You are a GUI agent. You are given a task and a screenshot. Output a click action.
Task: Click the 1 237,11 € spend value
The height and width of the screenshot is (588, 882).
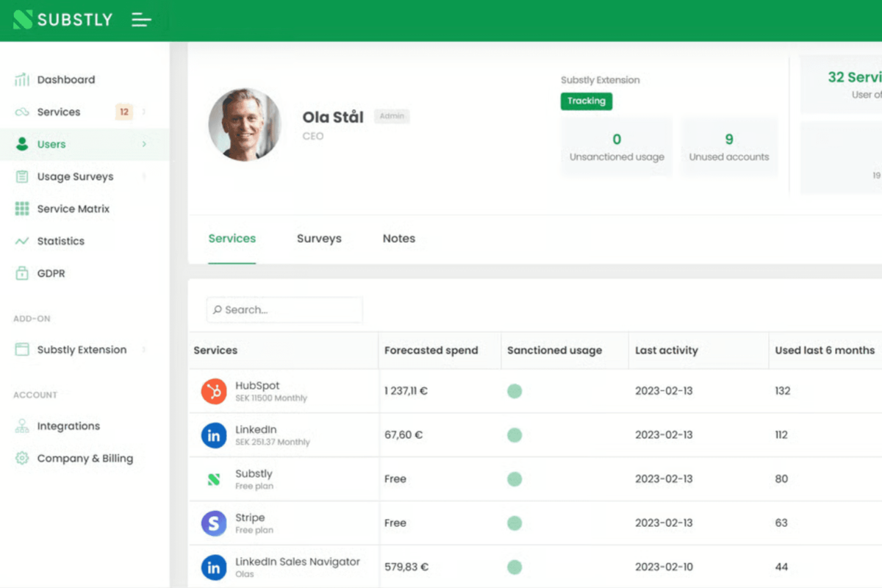tap(406, 391)
